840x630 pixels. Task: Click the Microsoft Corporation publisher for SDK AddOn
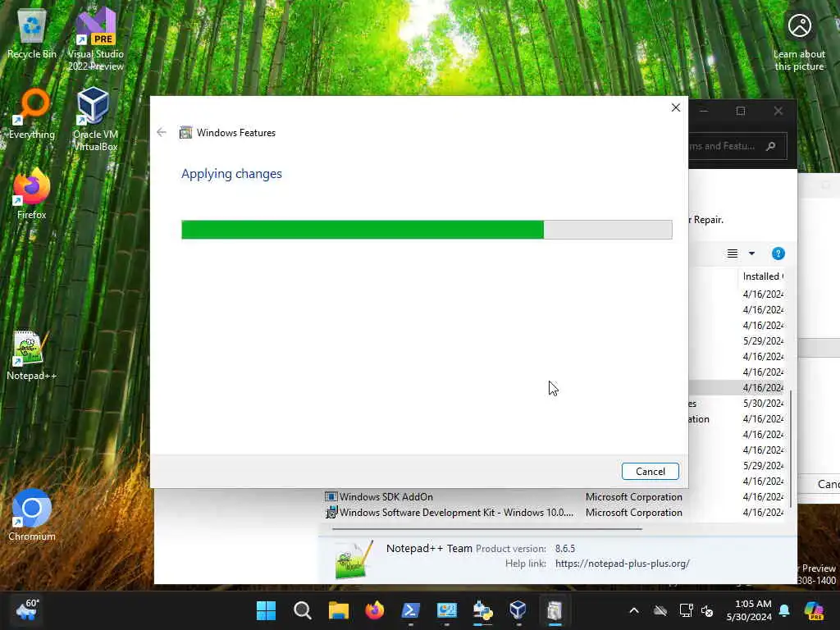click(634, 496)
